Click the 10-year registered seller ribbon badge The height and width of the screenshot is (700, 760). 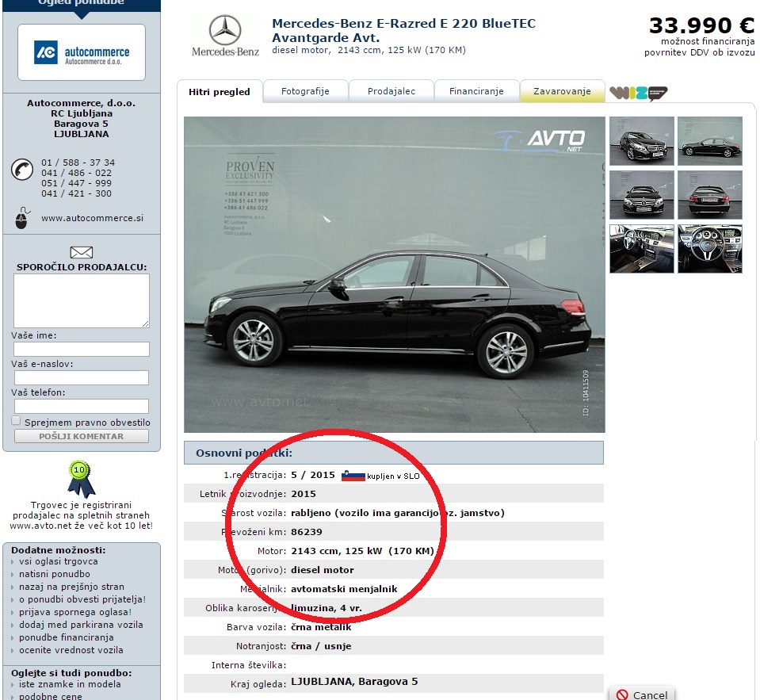pyautogui.click(x=81, y=479)
